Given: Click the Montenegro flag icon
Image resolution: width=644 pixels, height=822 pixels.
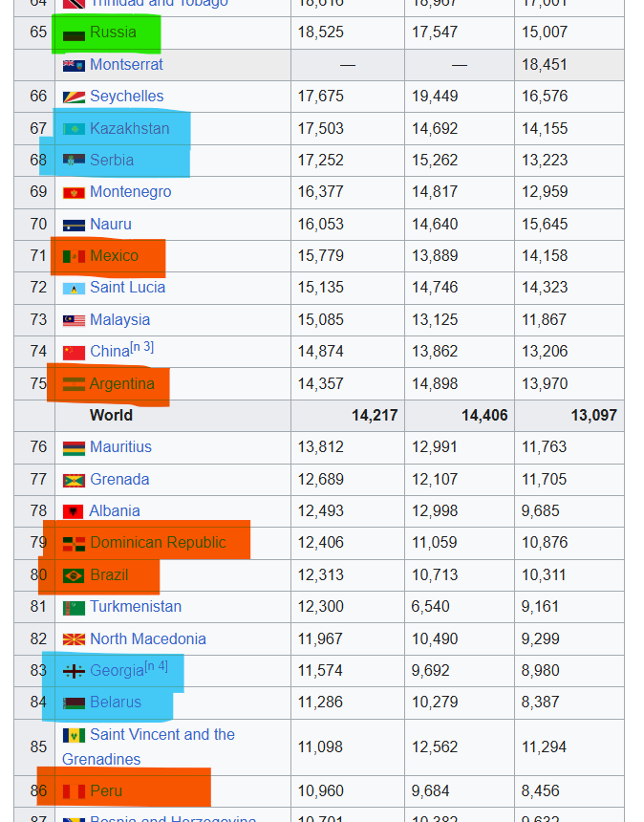Looking at the screenshot, I should [74, 193].
